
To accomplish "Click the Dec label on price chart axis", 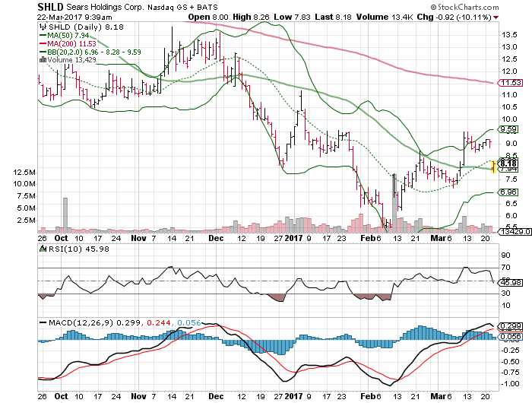I will click(x=216, y=238).
